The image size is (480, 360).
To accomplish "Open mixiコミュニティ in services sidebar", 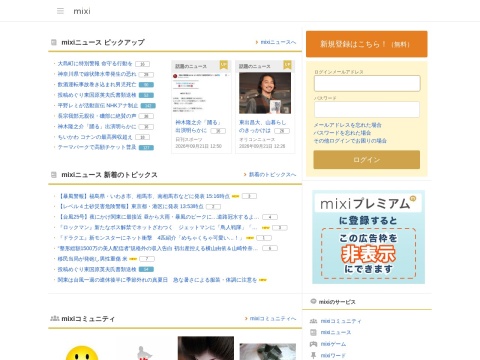I will pyautogui.click(x=341, y=321).
